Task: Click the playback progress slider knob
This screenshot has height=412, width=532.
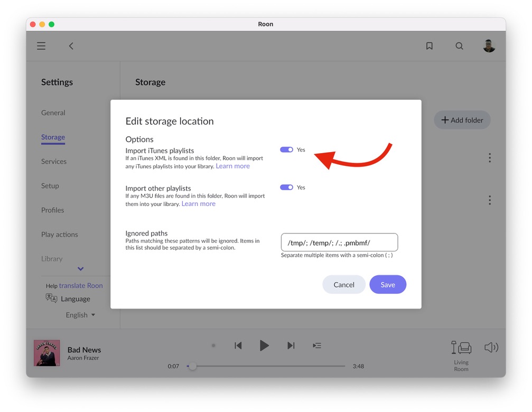Action: tap(192, 366)
